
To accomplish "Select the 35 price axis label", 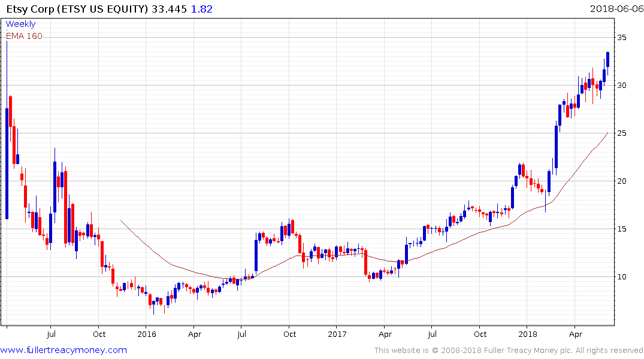I will click(622, 38).
